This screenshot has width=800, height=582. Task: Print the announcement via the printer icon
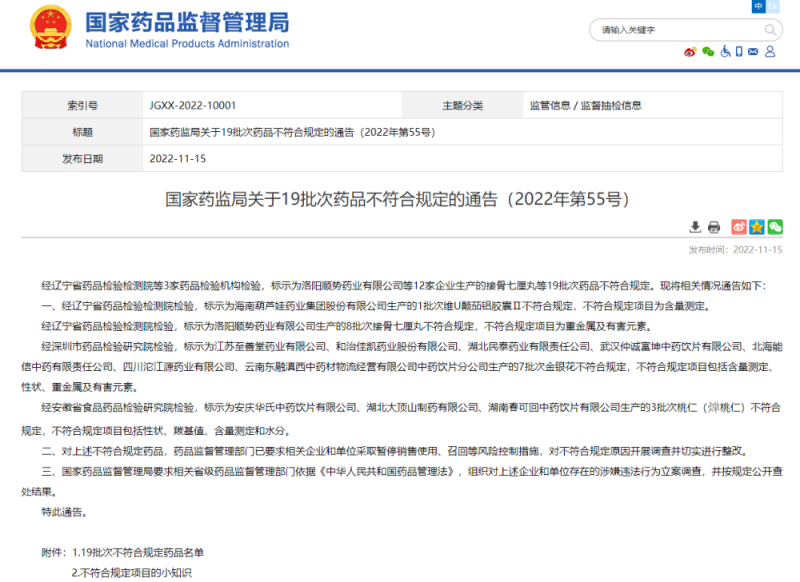click(714, 227)
